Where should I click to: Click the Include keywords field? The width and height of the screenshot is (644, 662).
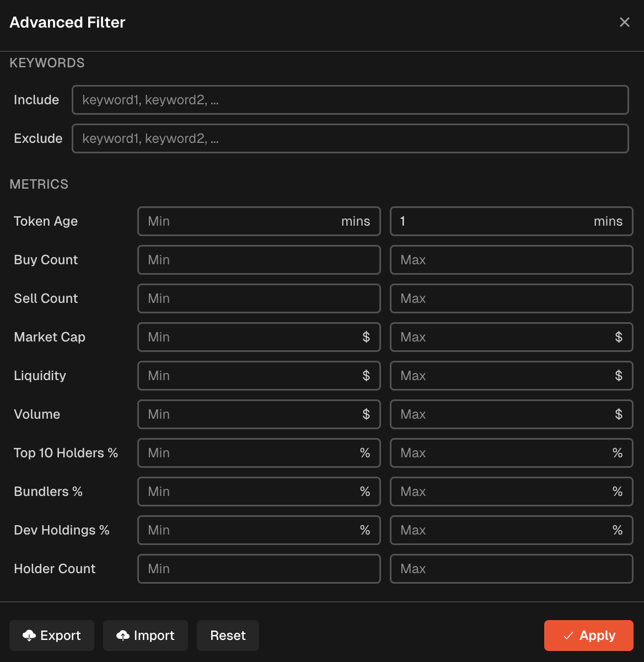350,100
